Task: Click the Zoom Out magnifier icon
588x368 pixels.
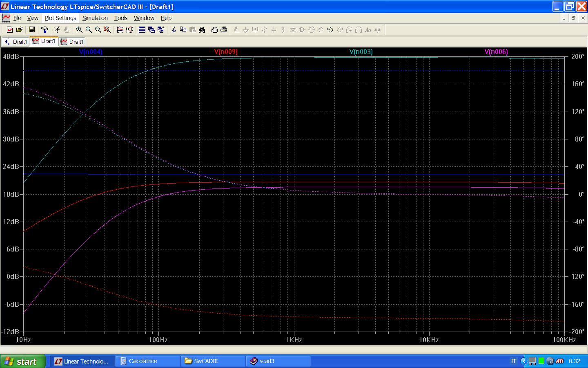Action: click(98, 29)
